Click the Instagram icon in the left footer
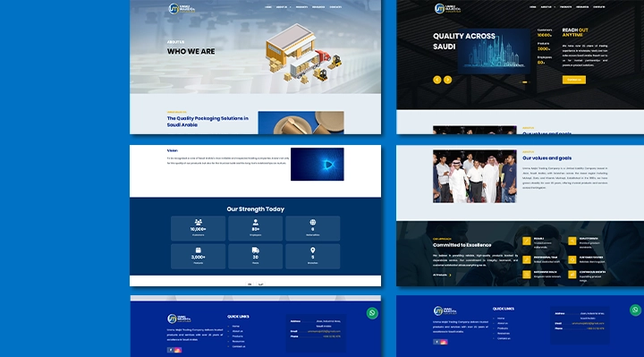 (x=178, y=350)
